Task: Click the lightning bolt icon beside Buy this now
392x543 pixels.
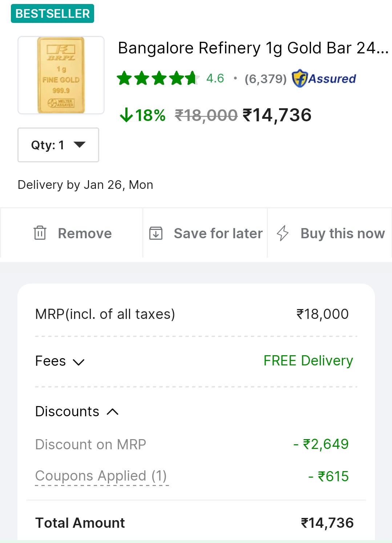Action: 283,233
